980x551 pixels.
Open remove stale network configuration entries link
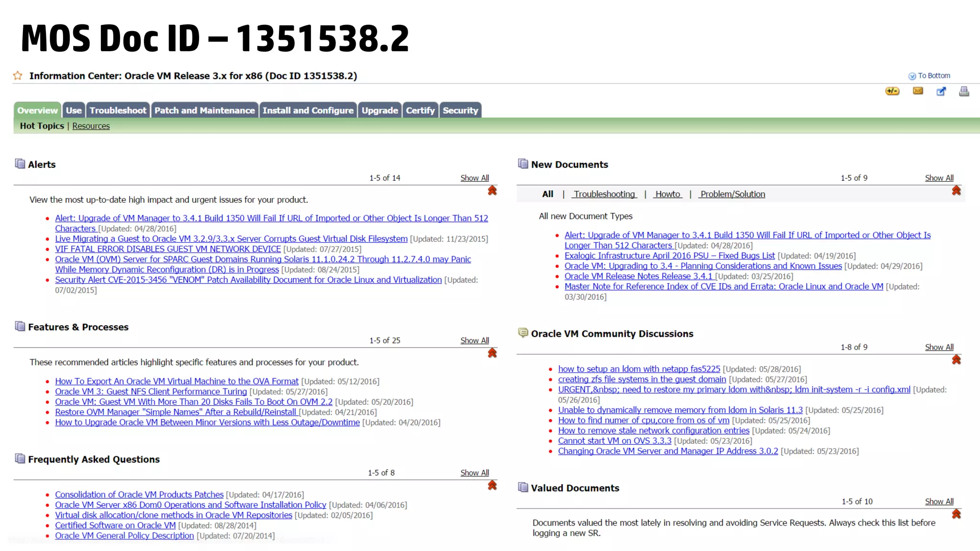point(654,430)
